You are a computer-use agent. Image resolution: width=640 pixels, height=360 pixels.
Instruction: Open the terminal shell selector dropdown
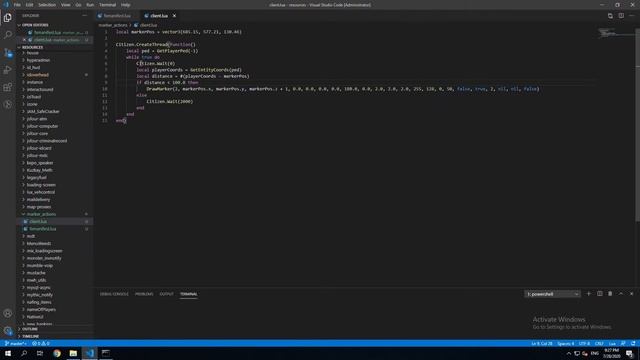552,294
